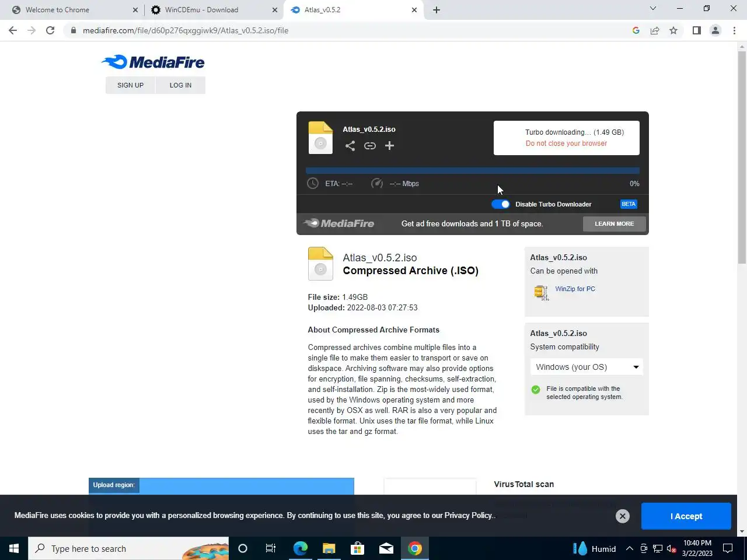This screenshot has height=560, width=747.
Task: Click the Google icon in address bar
Action: point(636,30)
